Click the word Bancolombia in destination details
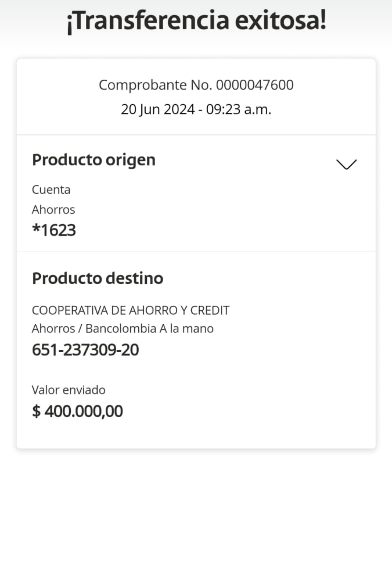The height and width of the screenshot is (580, 392). (121, 329)
